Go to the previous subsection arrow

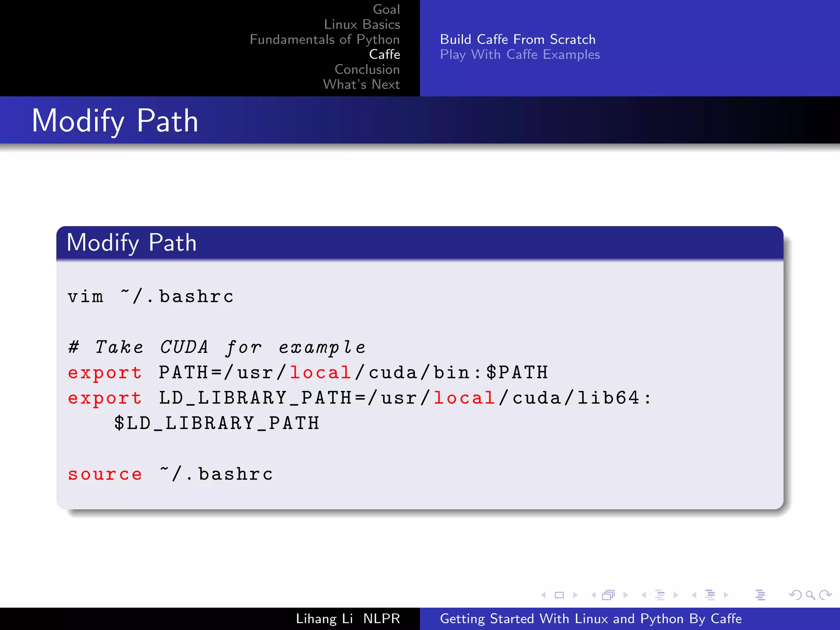[x=644, y=595]
